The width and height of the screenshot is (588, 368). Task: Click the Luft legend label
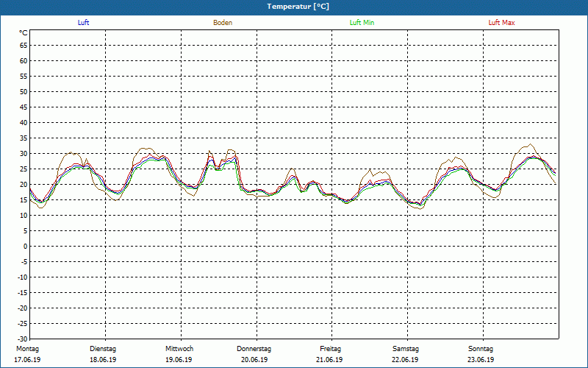click(x=83, y=23)
